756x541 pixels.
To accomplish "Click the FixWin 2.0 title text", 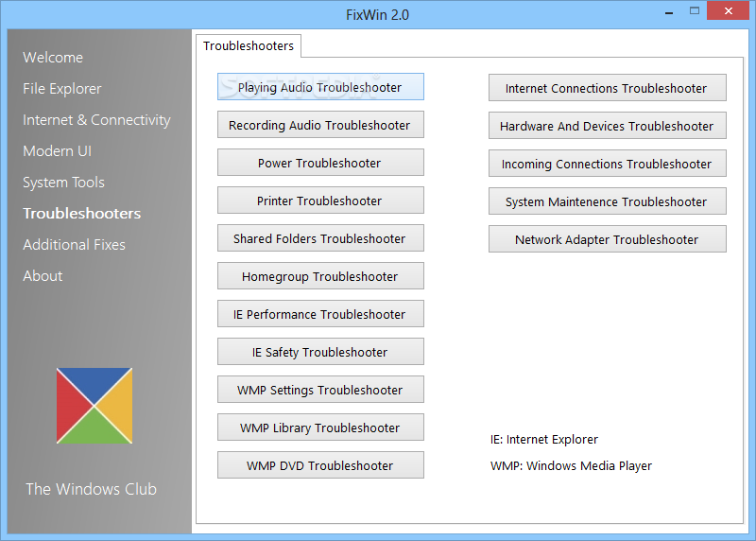I will point(377,15).
